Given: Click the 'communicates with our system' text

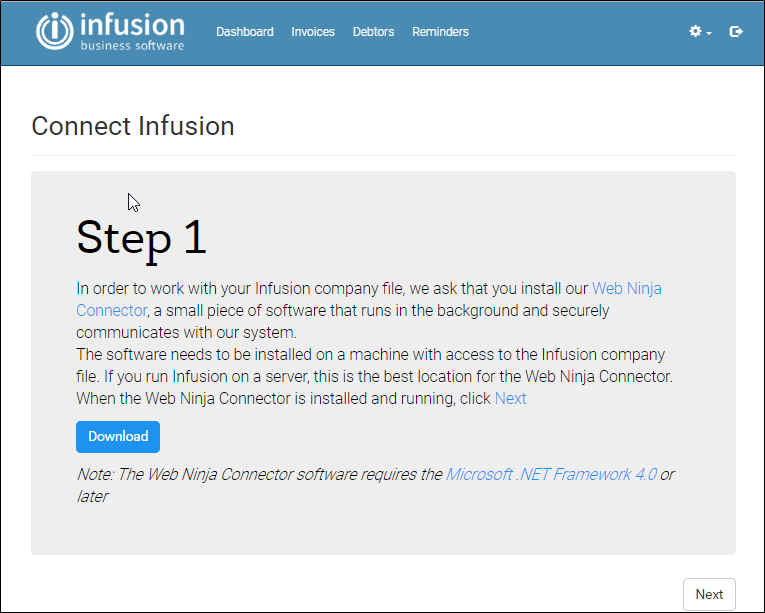Looking at the screenshot, I should pos(186,332).
